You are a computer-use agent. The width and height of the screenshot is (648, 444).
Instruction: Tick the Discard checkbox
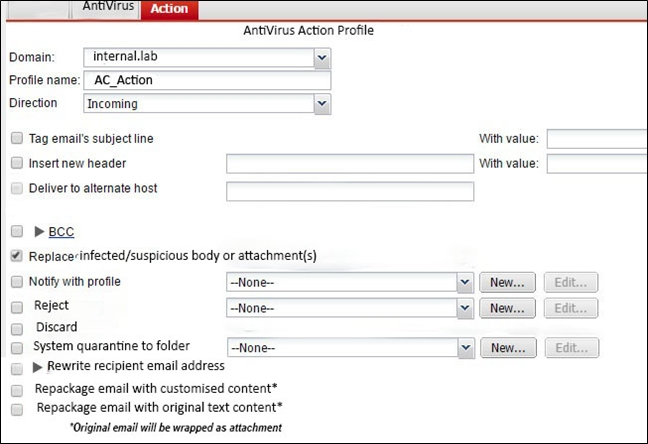(x=16, y=328)
